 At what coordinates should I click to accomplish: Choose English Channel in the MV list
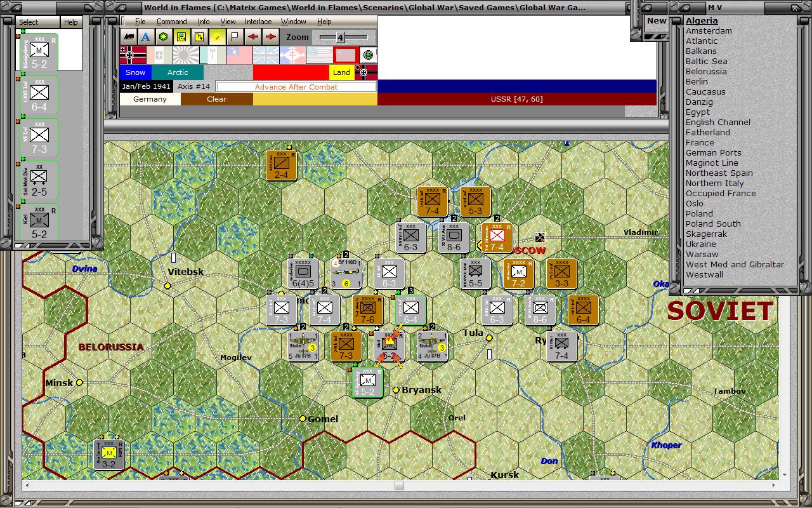[x=717, y=122]
